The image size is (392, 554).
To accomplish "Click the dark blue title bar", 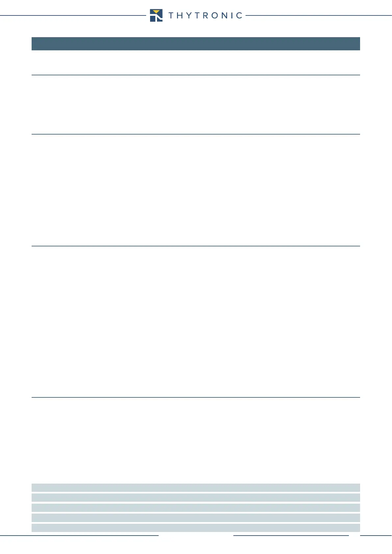I will click(x=196, y=44).
